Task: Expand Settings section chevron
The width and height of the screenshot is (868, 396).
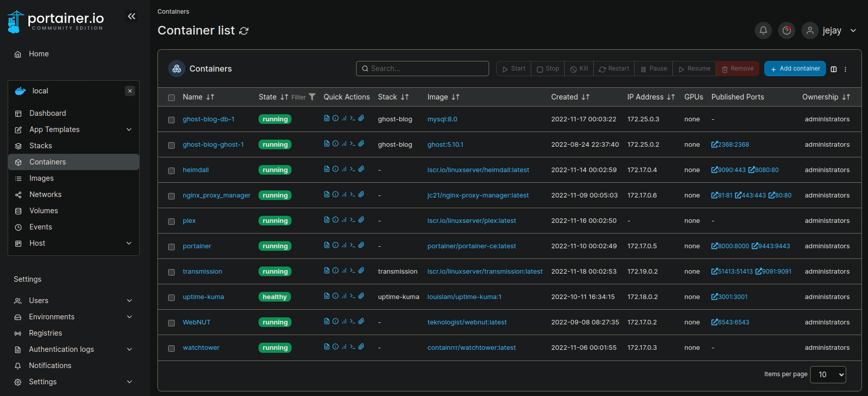Action: [x=130, y=382]
